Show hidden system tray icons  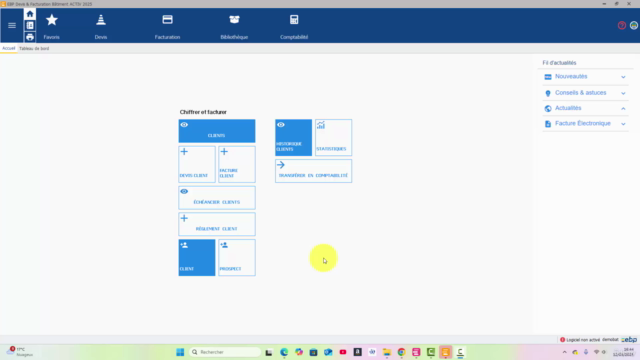coord(564,352)
